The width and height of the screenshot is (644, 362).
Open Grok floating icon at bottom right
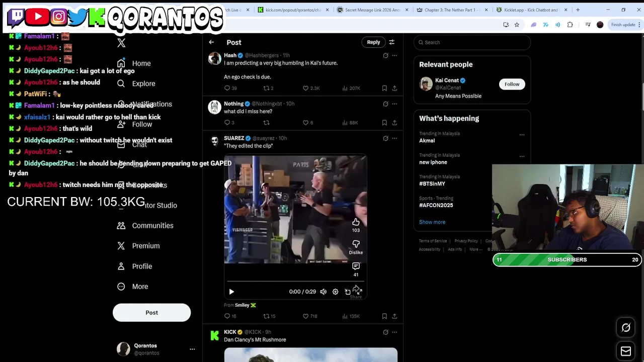[626, 328]
